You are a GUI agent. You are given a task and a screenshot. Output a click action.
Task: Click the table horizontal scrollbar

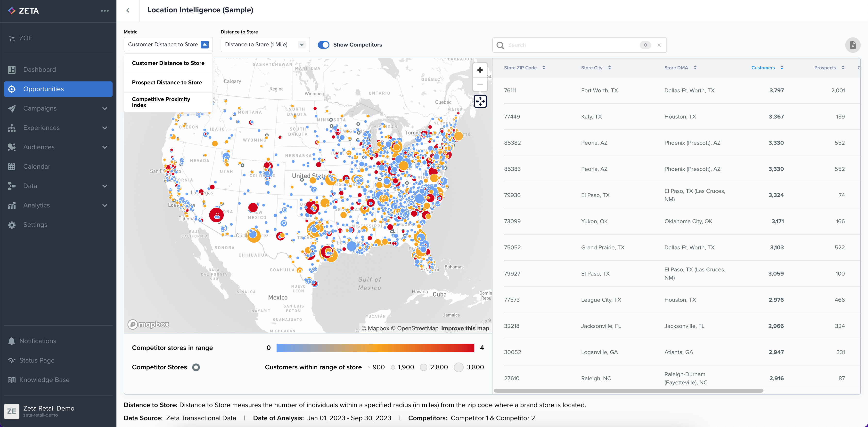point(628,391)
